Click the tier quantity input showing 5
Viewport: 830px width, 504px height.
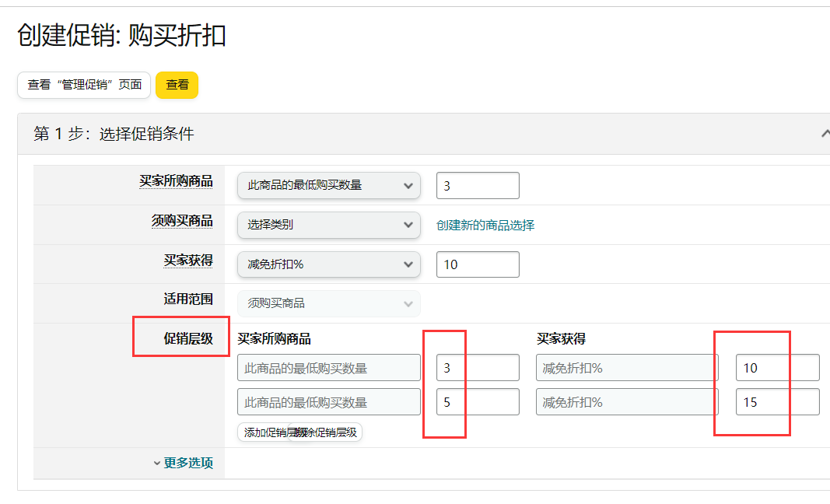point(478,402)
